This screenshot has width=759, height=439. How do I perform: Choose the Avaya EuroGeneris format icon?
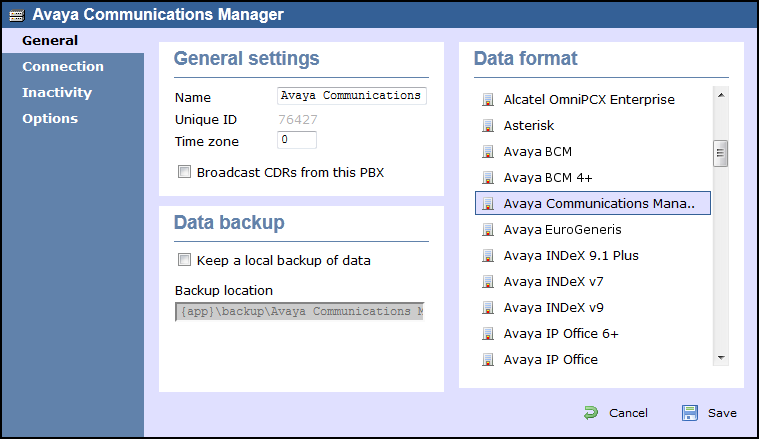coord(488,230)
